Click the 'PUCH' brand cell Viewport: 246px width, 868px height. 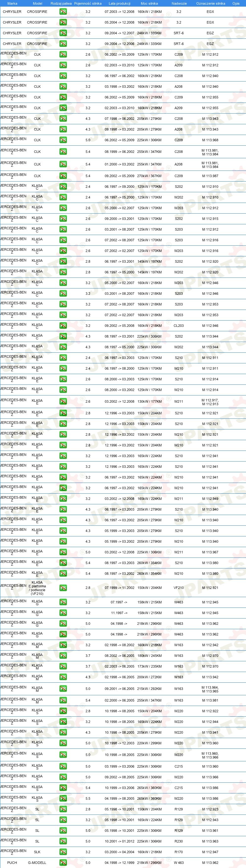click(12, 863)
